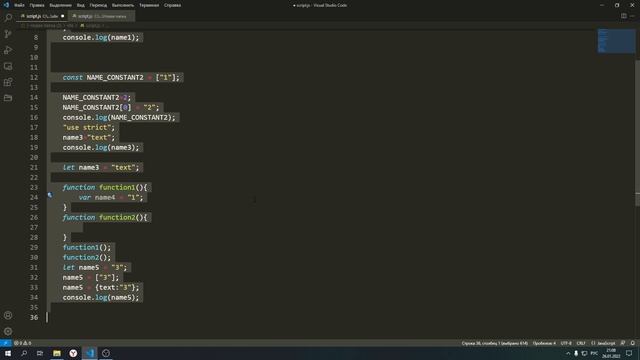Click the VS Code taskbar icon
640x360 pixels.
[90, 353]
